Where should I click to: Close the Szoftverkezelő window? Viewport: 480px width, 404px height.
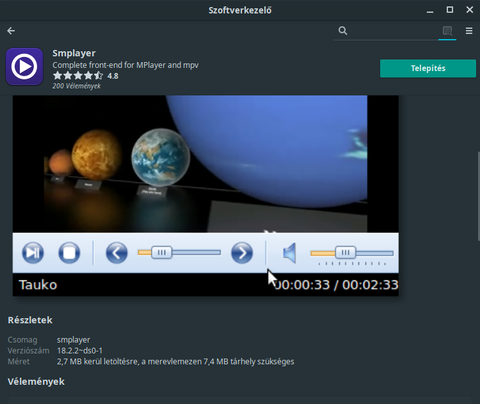(469, 10)
